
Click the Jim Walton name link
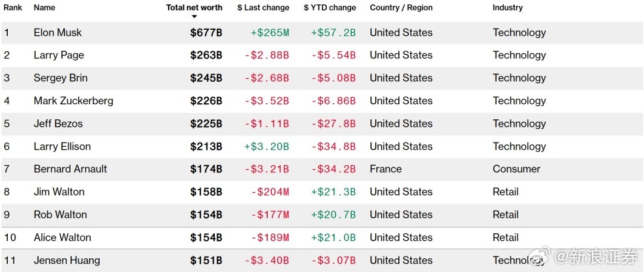point(59,191)
